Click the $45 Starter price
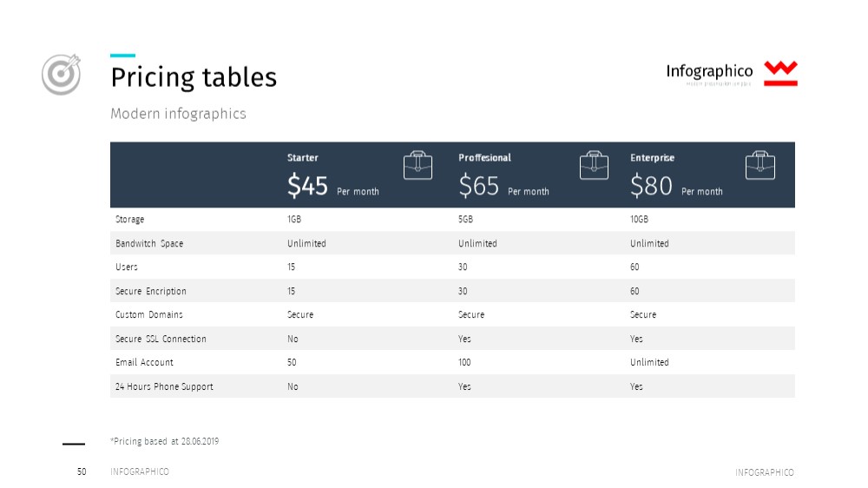The image size is (868, 488). pyautogui.click(x=307, y=186)
